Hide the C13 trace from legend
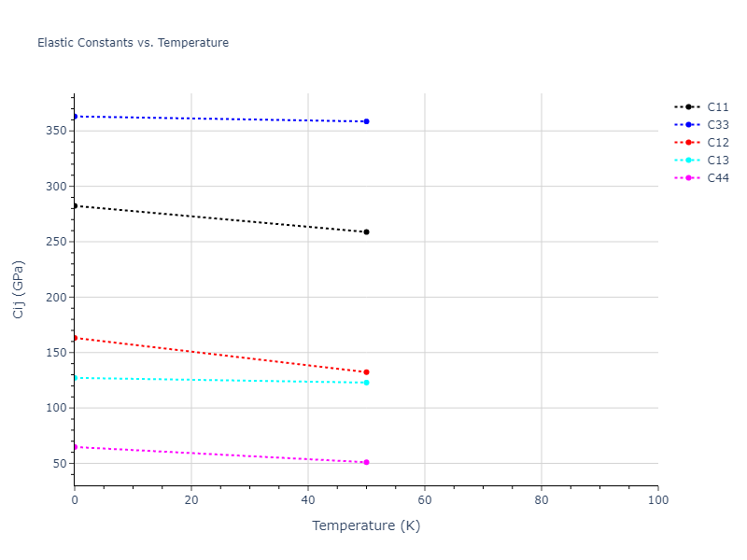Screen dimensions: 747x560 [717, 161]
